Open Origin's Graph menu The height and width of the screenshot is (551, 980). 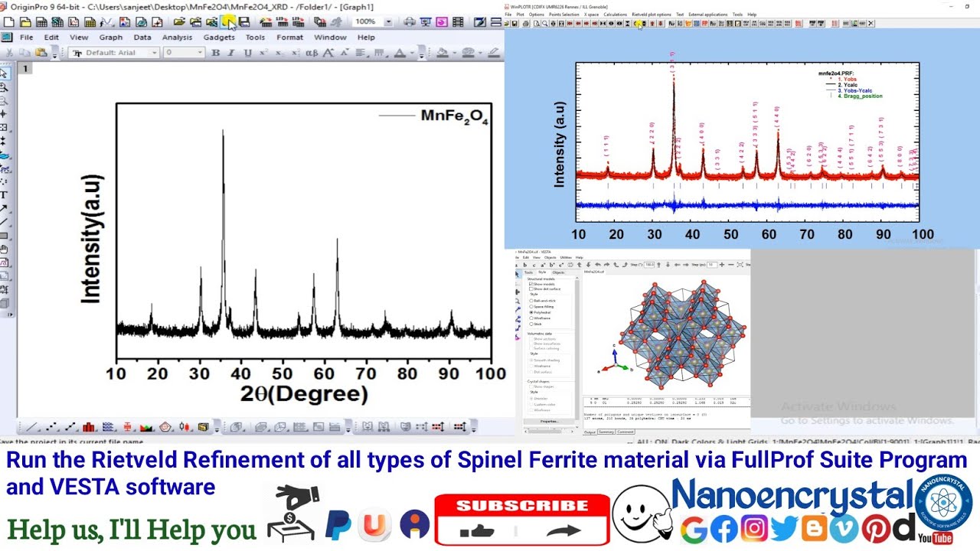pyautogui.click(x=111, y=37)
